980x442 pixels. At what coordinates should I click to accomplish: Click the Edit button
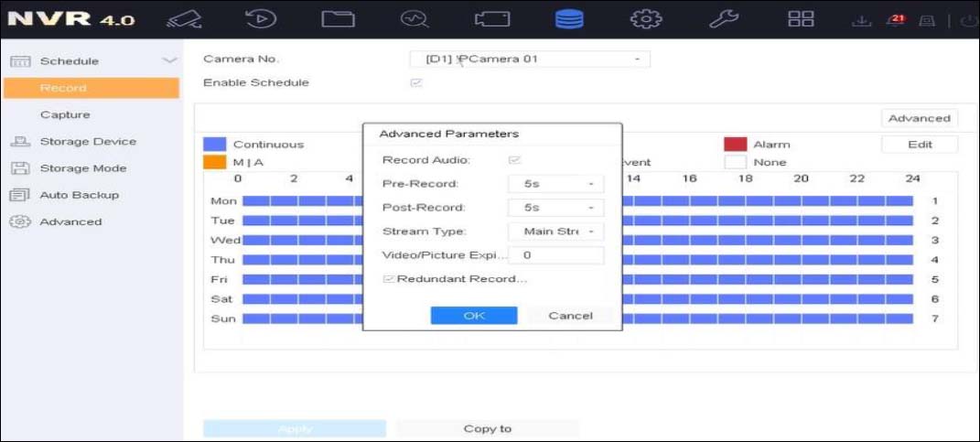(920, 145)
